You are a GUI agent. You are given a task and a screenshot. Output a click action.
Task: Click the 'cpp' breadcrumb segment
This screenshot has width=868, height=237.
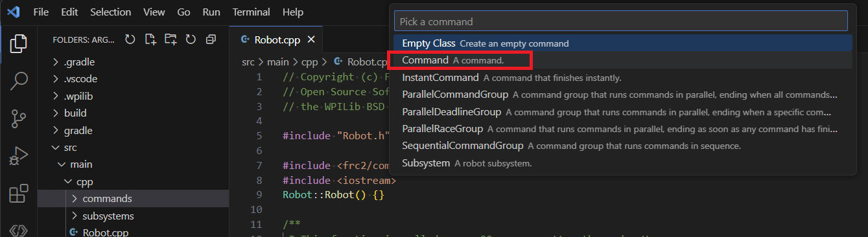(309, 62)
